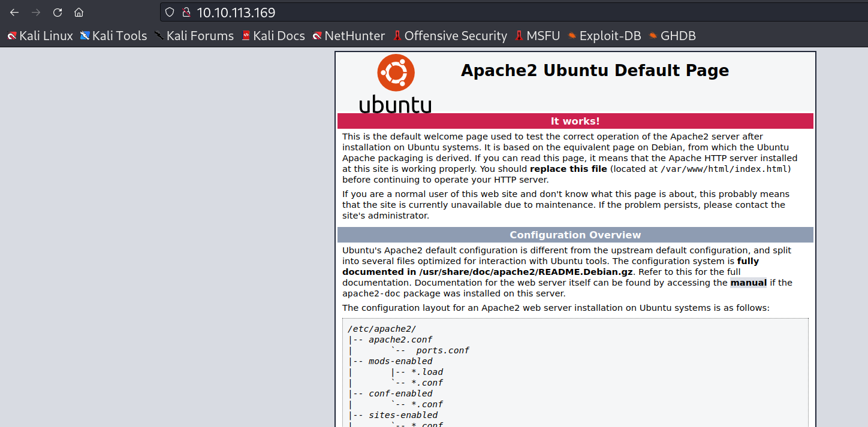
Task: Open the shield tracking protection icon
Action: click(170, 12)
